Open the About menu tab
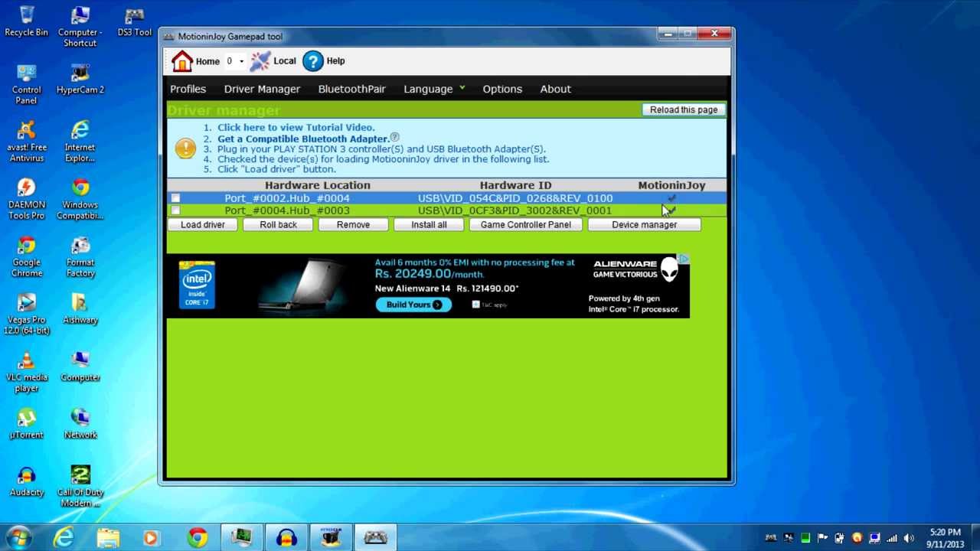980x551 pixels. click(555, 89)
